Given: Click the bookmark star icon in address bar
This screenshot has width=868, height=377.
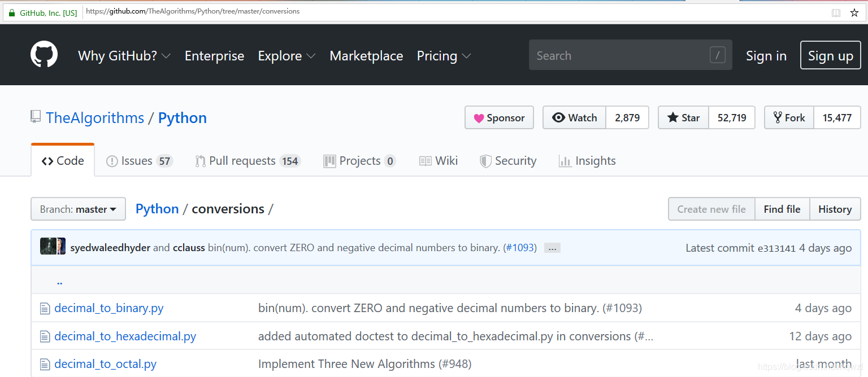Looking at the screenshot, I should [854, 12].
